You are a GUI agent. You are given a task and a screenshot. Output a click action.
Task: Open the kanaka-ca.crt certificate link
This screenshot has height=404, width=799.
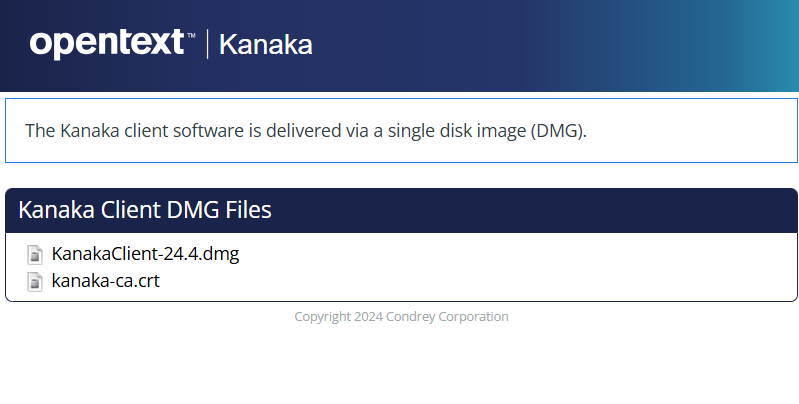[x=105, y=281]
